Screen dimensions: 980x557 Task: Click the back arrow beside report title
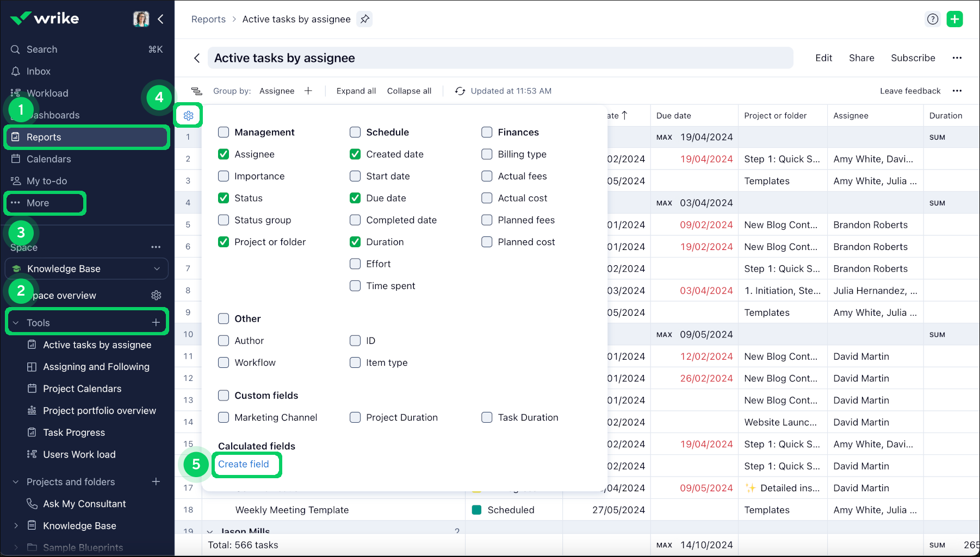point(197,58)
